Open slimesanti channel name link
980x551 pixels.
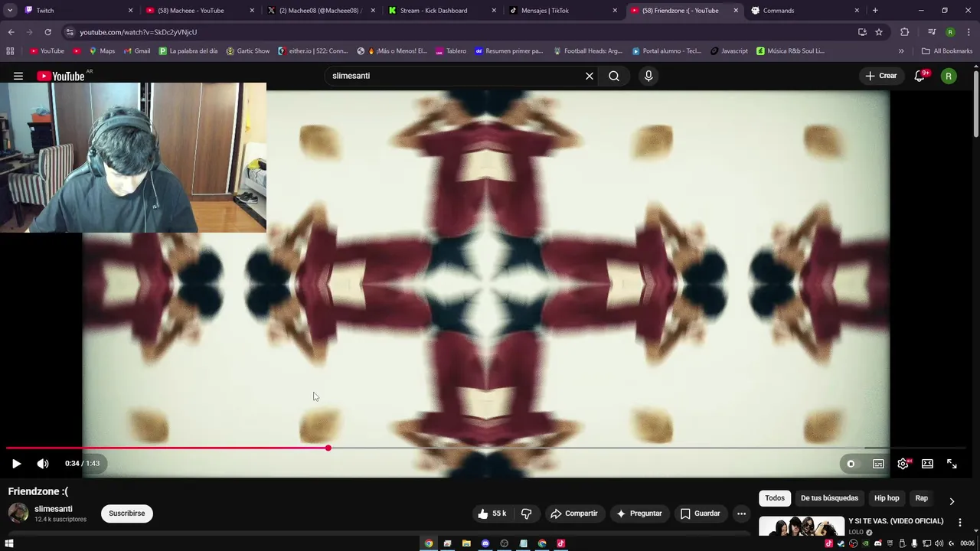[54, 509]
